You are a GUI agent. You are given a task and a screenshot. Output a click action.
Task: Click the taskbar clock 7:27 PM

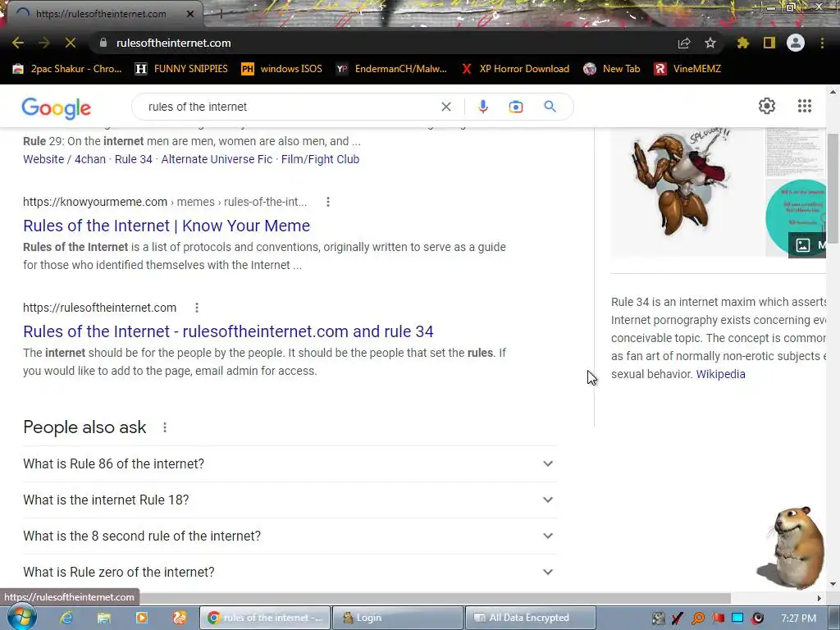tap(798, 619)
